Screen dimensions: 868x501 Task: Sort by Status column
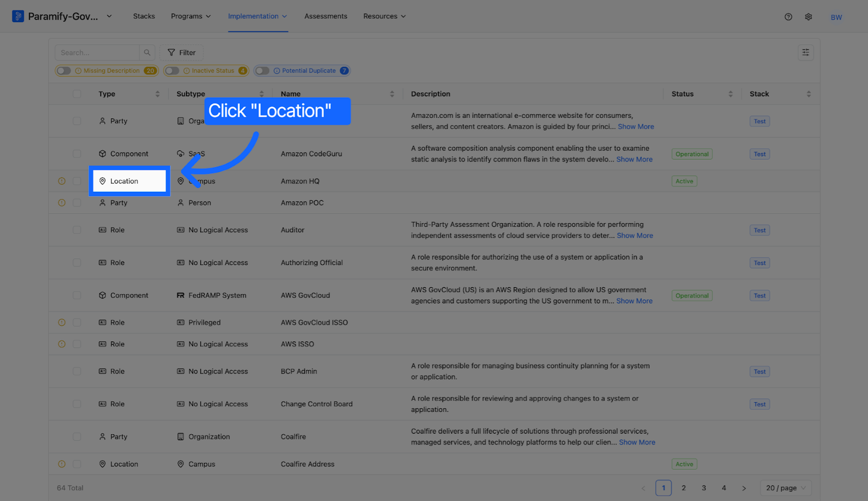[x=730, y=94]
